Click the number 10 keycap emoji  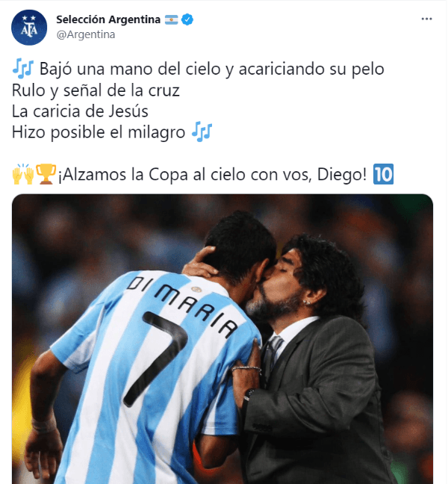pyautogui.click(x=384, y=174)
